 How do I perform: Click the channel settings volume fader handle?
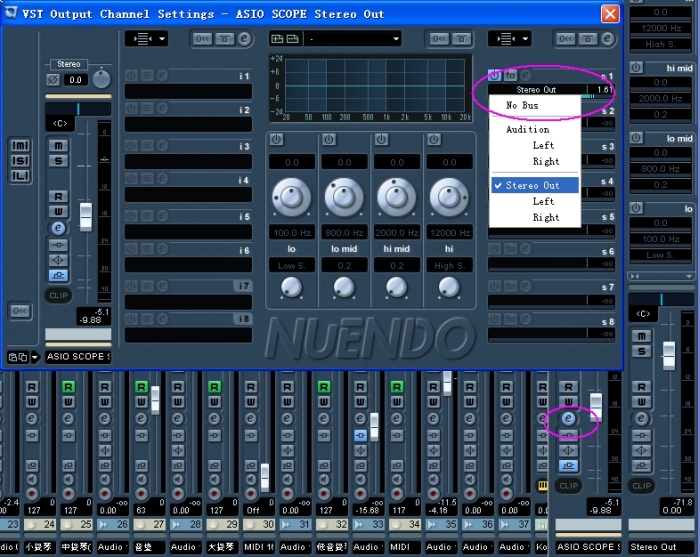point(86,217)
